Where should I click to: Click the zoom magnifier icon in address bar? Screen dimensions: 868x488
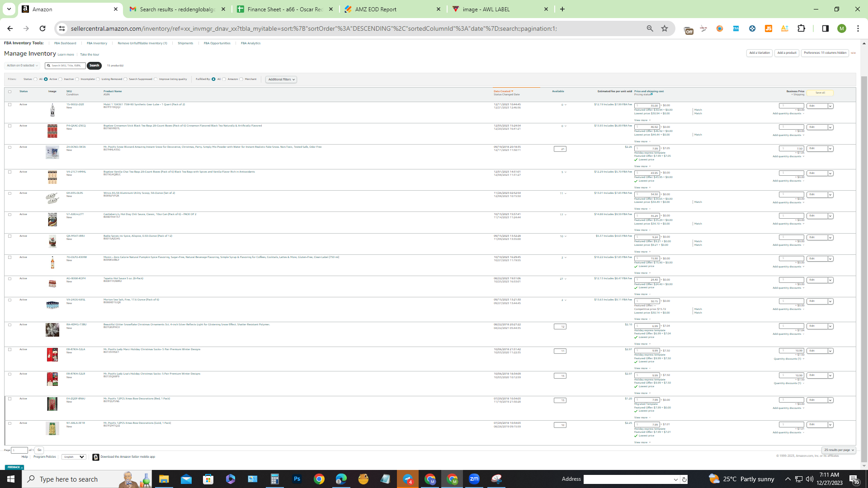pyautogui.click(x=650, y=28)
